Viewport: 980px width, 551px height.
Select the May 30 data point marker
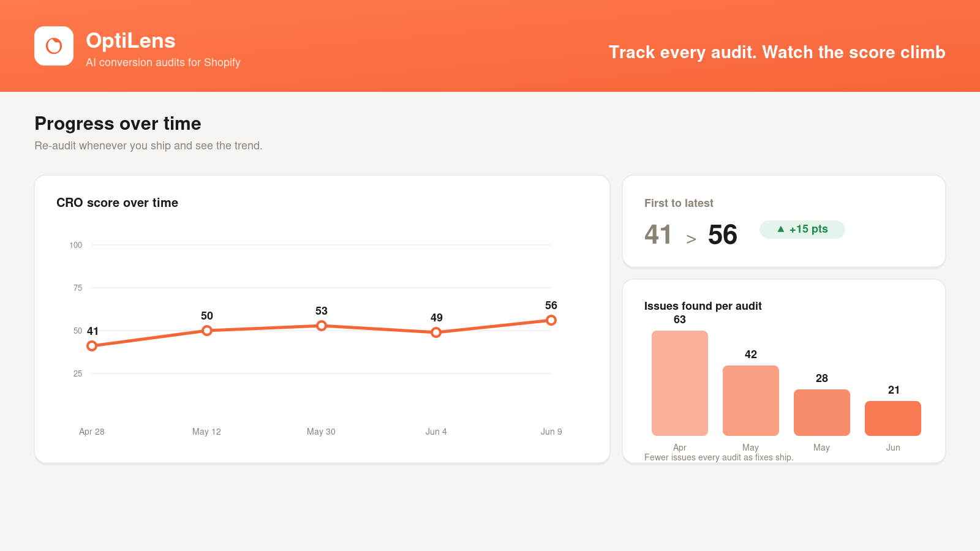[322, 326]
